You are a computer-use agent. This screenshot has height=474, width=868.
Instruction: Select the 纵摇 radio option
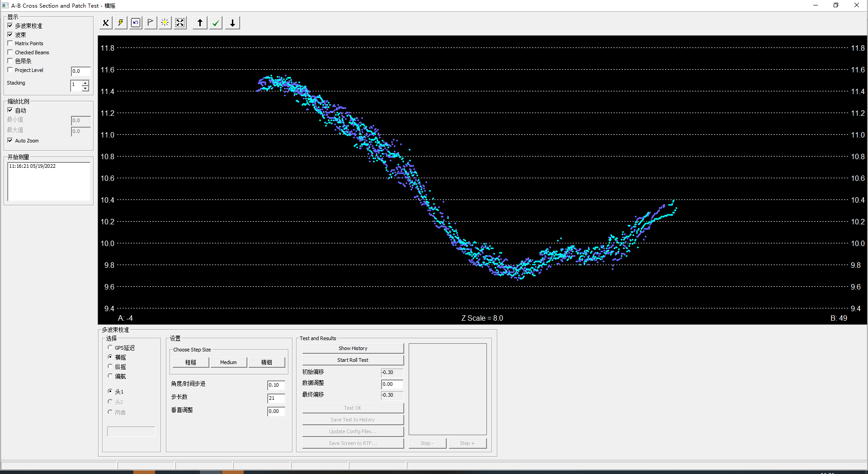click(x=110, y=366)
